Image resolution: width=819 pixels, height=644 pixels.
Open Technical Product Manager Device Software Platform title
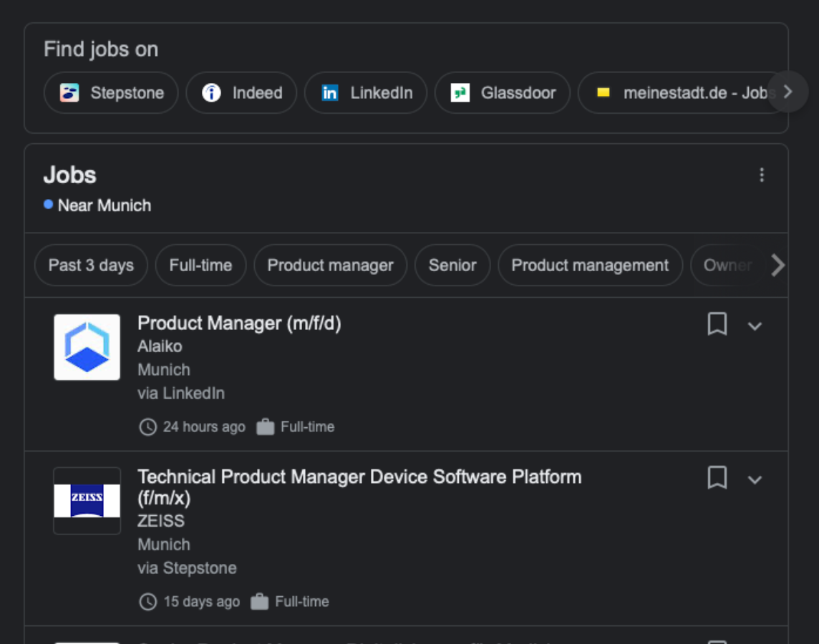[x=359, y=487]
